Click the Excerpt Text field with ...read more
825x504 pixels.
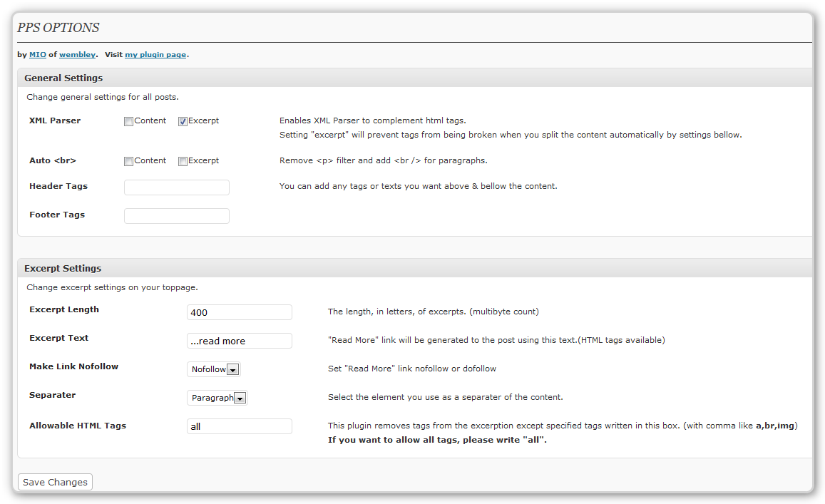[240, 340]
